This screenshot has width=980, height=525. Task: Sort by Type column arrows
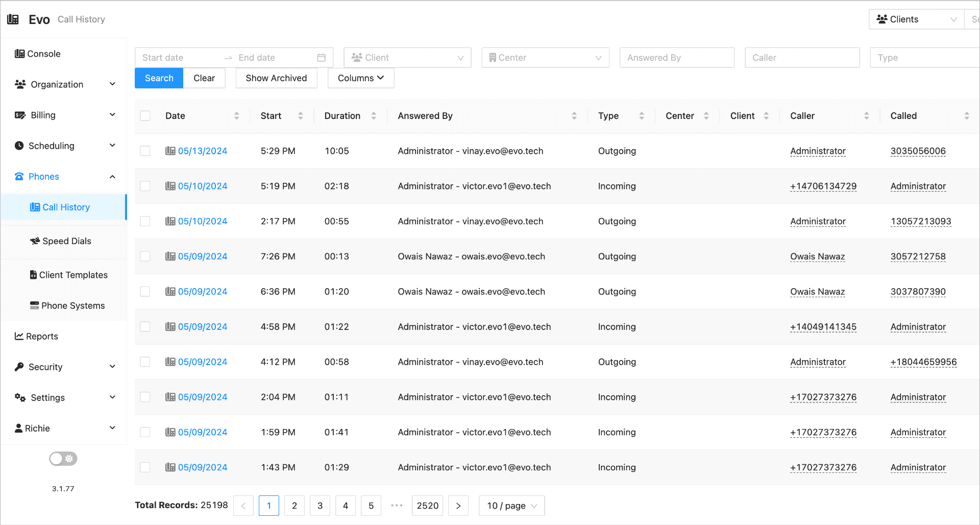pyautogui.click(x=642, y=116)
